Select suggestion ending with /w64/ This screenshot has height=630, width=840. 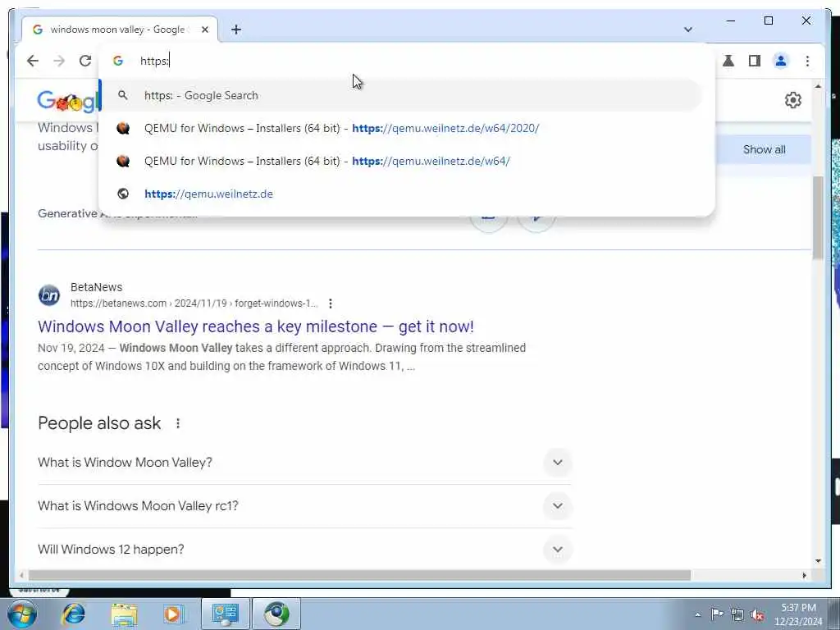(x=400, y=162)
